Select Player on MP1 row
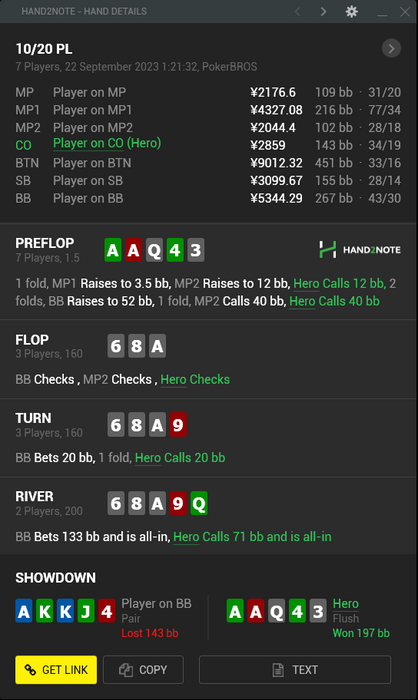This screenshot has height=700, width=418. [208, 110]
